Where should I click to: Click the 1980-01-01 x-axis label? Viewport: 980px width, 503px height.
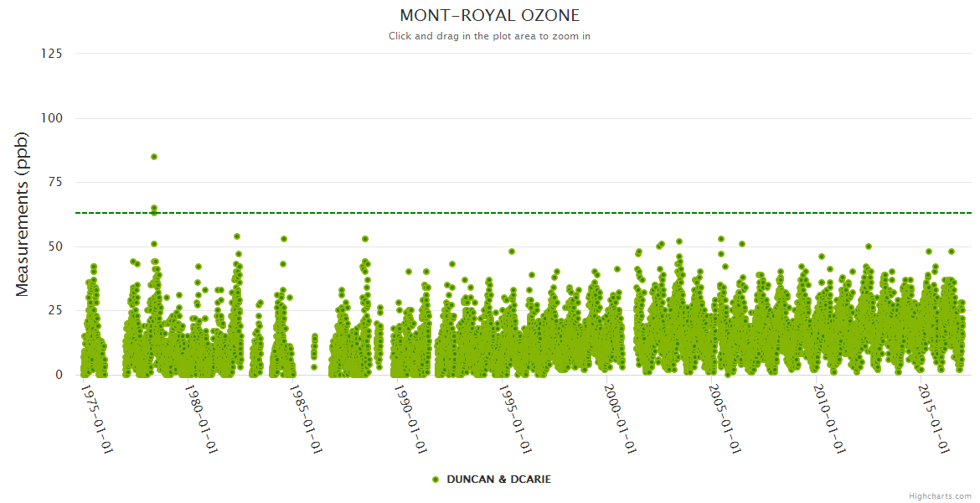(x=201, y=417)
